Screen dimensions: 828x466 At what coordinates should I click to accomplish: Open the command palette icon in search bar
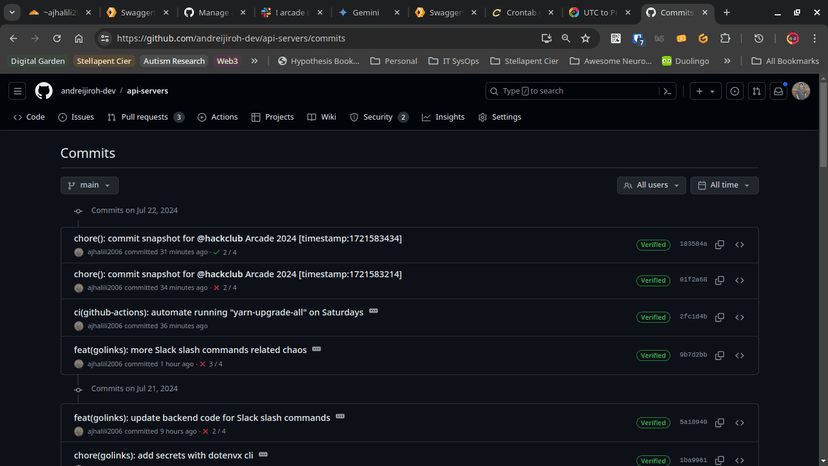667,91
